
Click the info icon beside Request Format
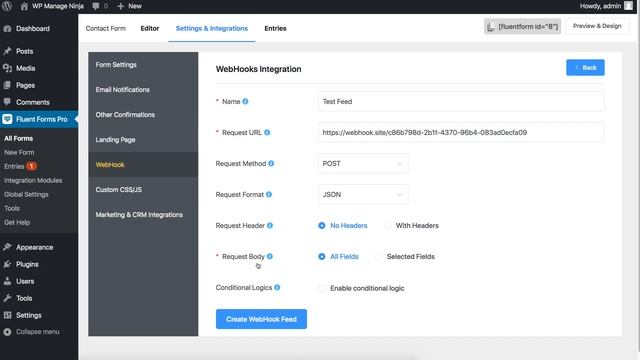click(269, 194)
